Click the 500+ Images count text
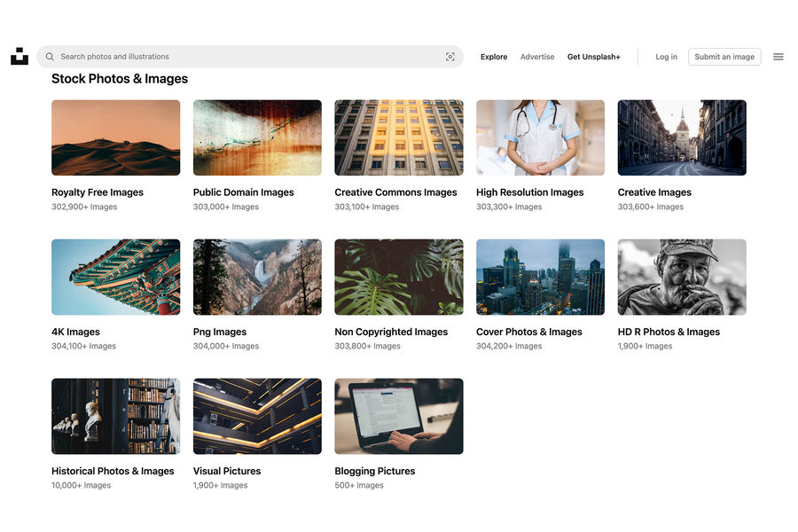The width and height of the screenshot is (798, 532). (x=359, y=486)
